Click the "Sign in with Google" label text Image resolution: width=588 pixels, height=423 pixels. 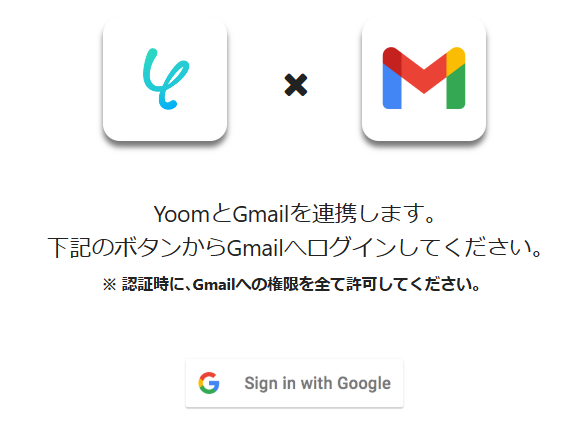point(318,383)
